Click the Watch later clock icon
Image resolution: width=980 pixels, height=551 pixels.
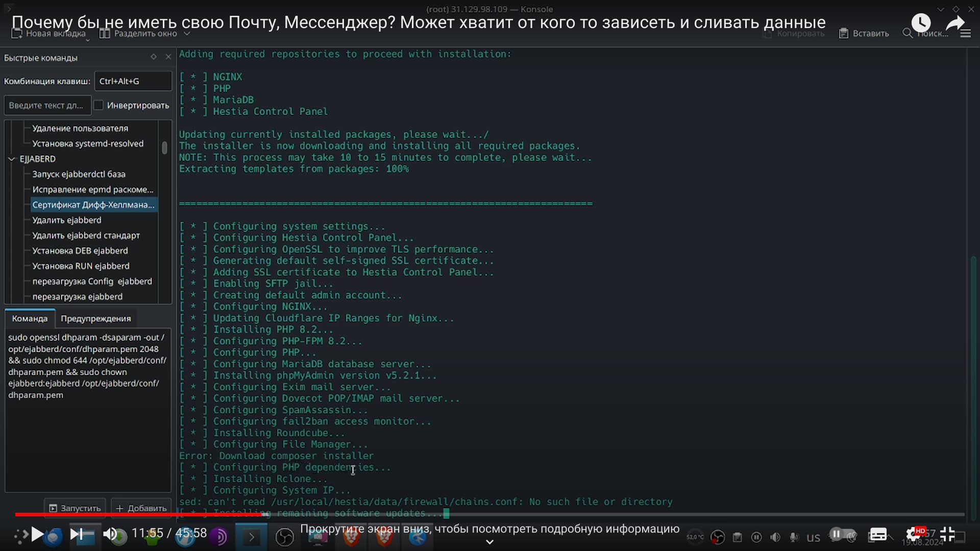[x=921, y=23]
